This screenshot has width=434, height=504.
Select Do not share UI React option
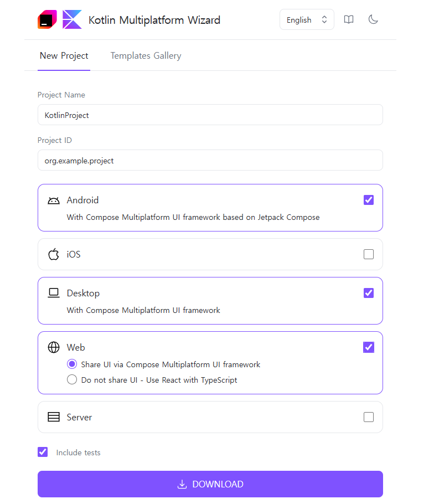(x=72, y=379)
